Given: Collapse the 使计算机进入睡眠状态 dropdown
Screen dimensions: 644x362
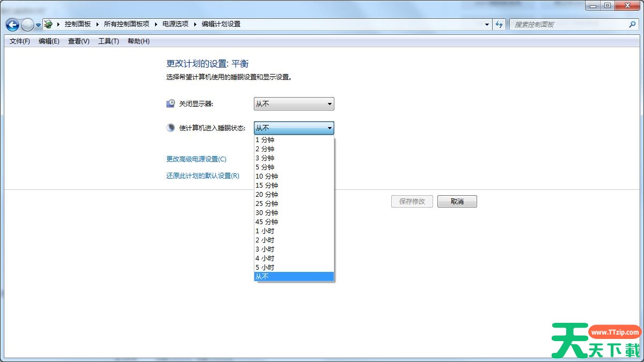Looking at the screenshot, I should click(294, 128).
